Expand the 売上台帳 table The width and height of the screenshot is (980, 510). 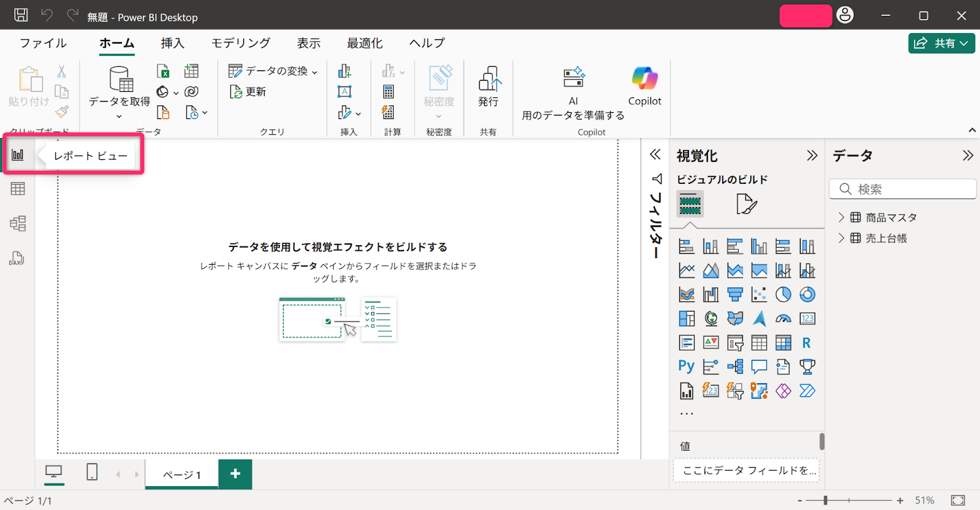click(x=841, y=238)
